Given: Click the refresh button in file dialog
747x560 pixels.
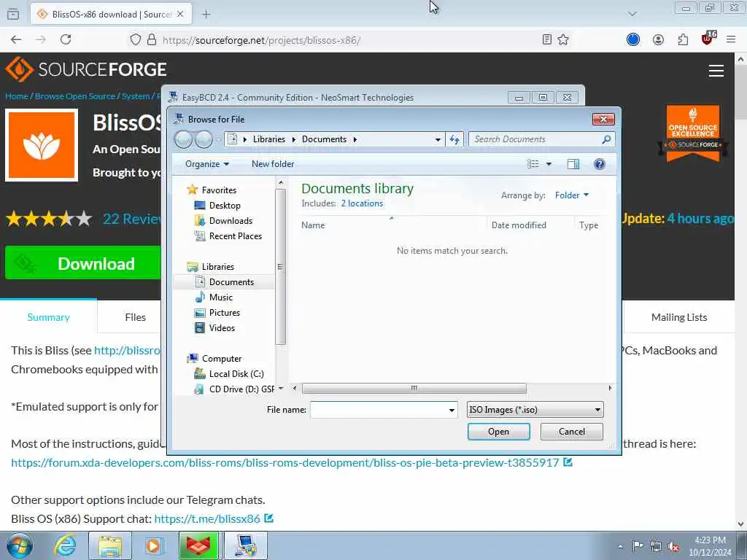Looking at the screenshot, I should coord(454,139).
